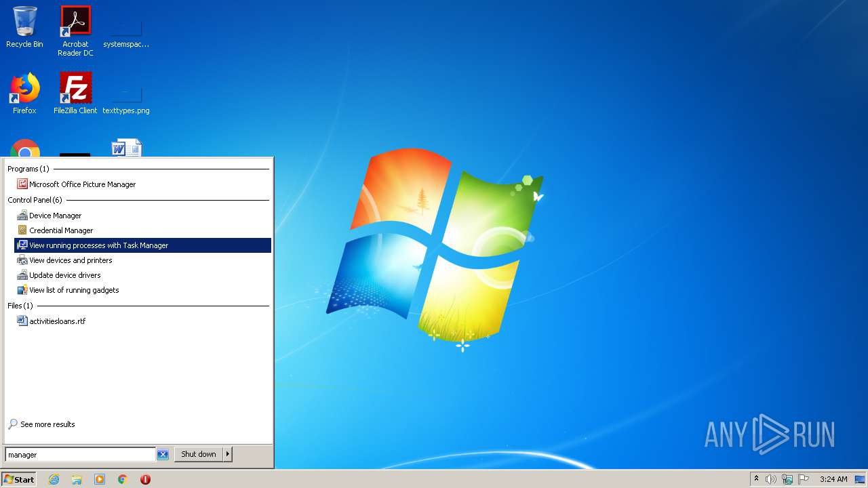The width and height of the screenshot is (868, 488).
Task: Open activitiesloans.rtf file result
Action: tap(143, 321)
